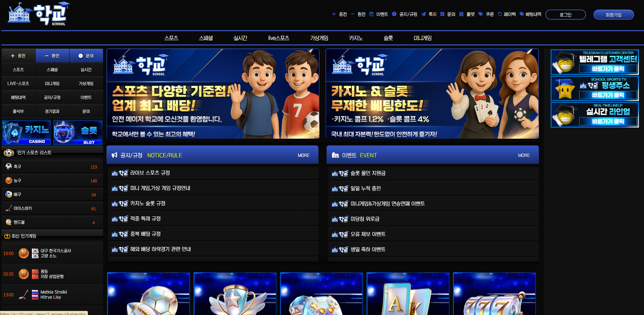The image size is (644, 315).
Task: Expand notices with MORE in 공지/규정
Action: [304, 155]
